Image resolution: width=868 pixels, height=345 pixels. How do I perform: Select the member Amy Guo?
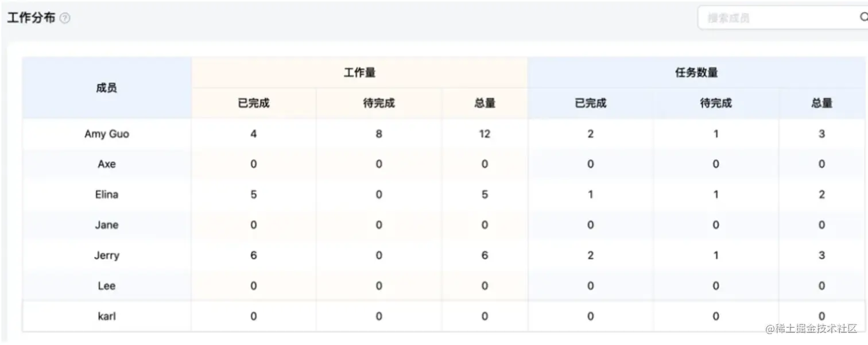pos(106,134)
